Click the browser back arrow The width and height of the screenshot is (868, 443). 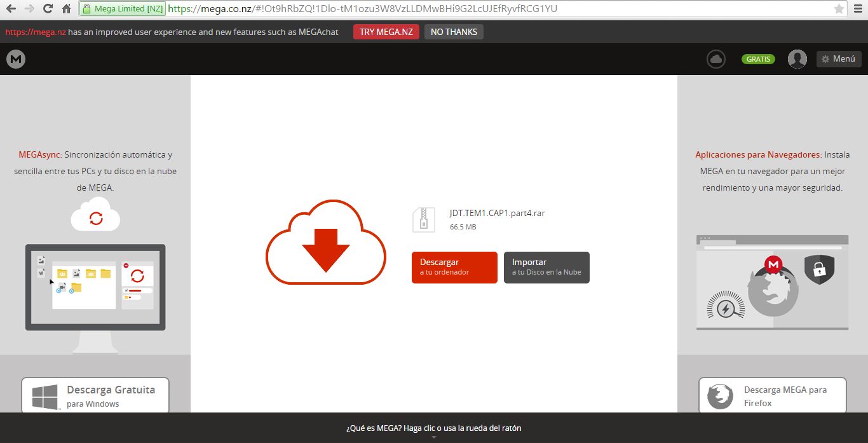[x=11, y=9]
